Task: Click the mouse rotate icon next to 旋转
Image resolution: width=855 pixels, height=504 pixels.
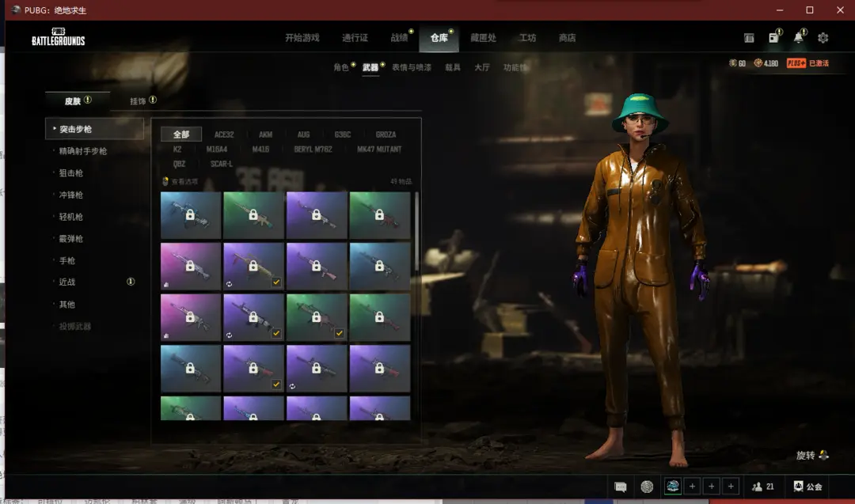Action: (823, 455)
